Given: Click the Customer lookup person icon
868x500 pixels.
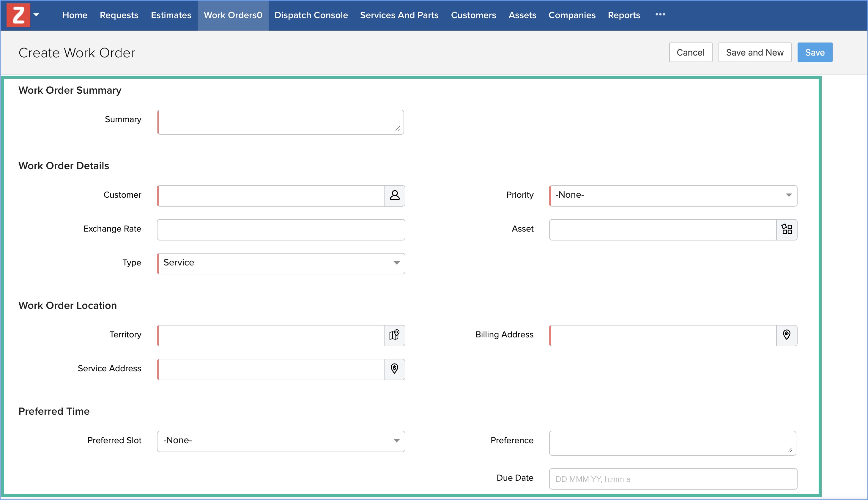Looking at the screenshot, I should pos(394,195).
